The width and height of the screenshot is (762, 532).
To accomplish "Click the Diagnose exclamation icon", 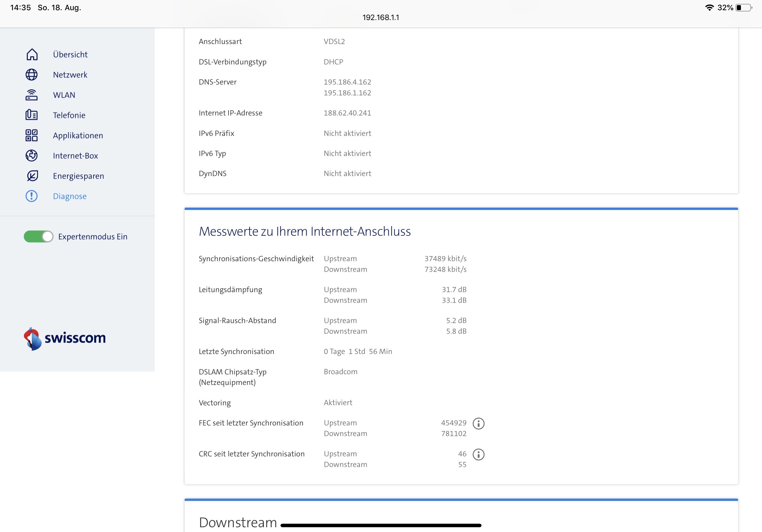I will click(x=32, y=196).
